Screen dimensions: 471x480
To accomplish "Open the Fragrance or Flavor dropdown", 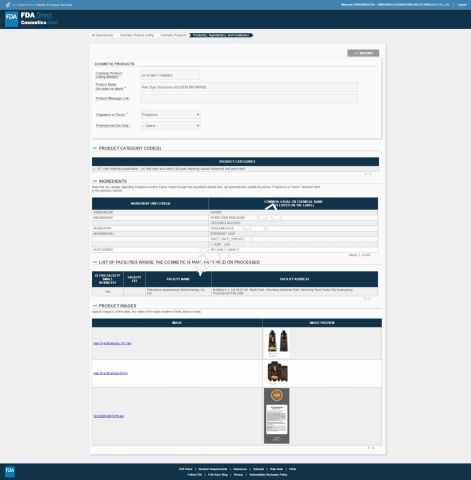I will point(170,115).
